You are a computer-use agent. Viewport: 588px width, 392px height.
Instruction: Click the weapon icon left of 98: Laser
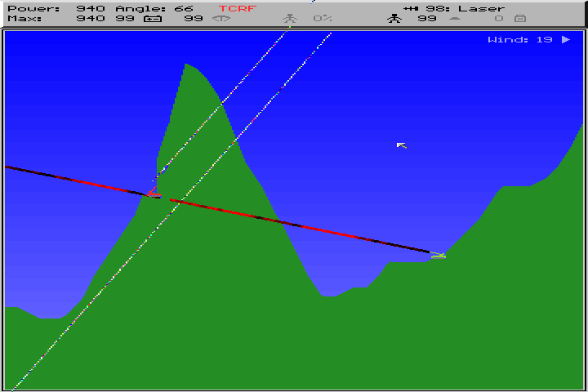pyautogui.click(x=411, y=8)
